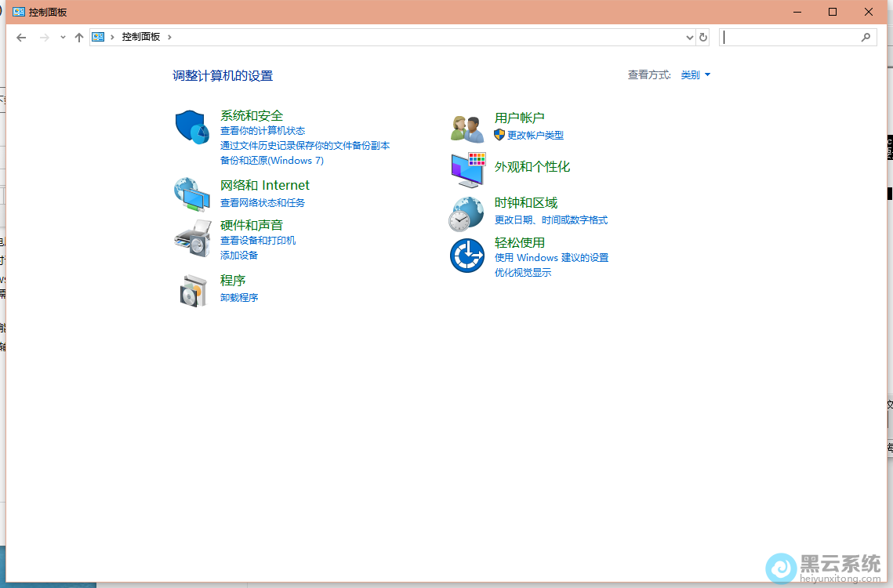Focus the Control Panel search box
893x588 pixels.
[790, 37]
